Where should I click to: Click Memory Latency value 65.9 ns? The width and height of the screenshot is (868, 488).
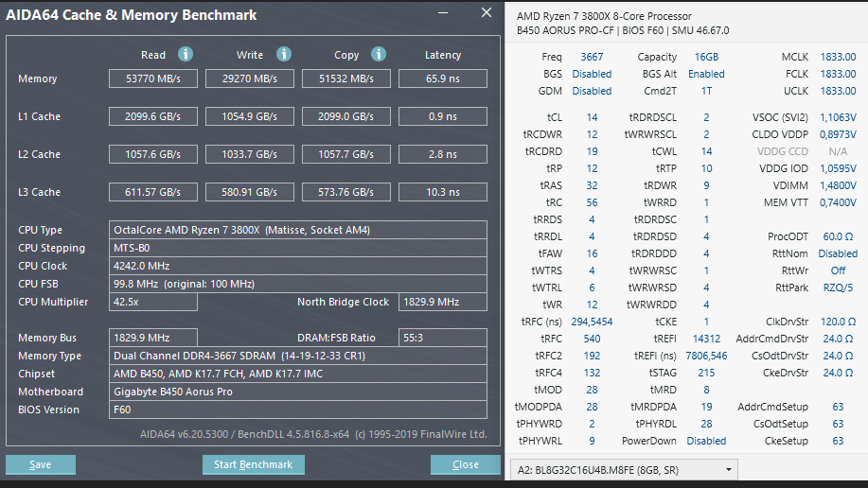click(x=443, y=78)
